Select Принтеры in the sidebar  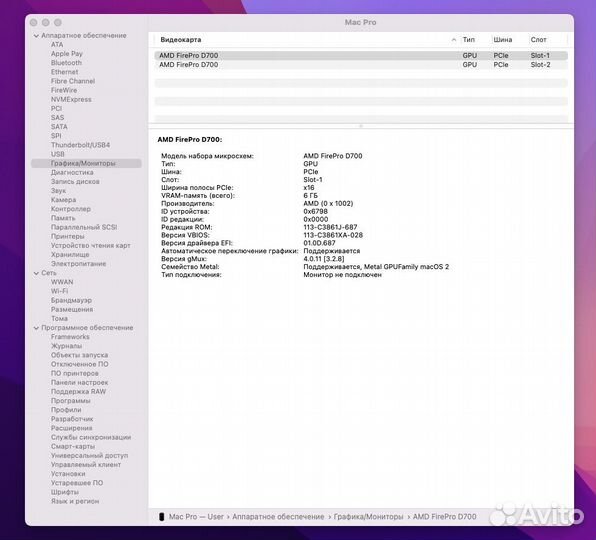pos(67,236)
